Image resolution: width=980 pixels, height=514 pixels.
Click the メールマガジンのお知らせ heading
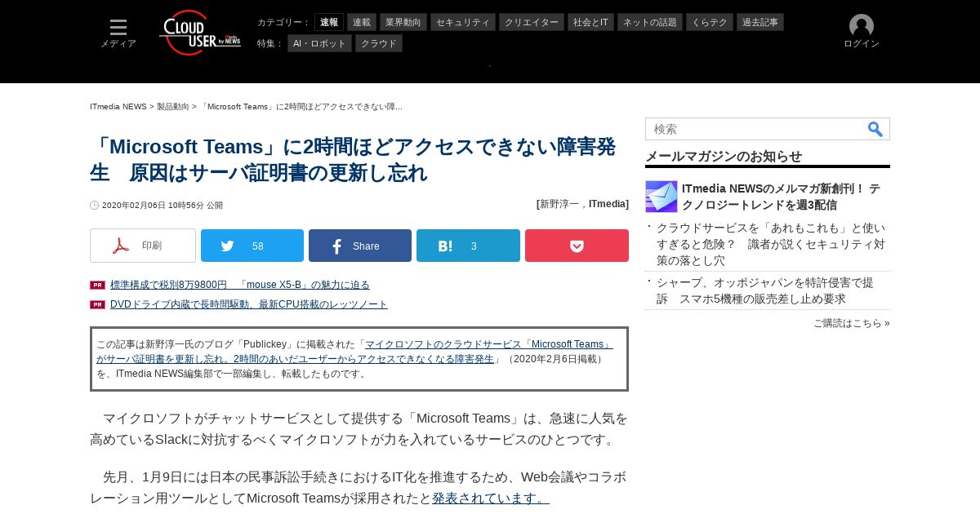coord(724,156)
